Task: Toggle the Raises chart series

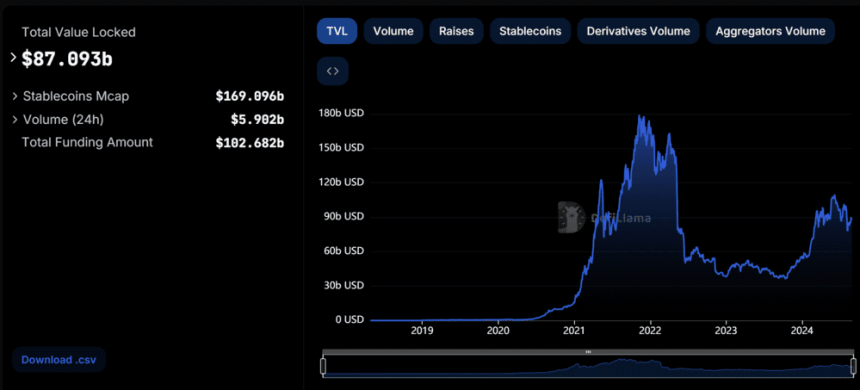Action: click(x=456, y=31)
